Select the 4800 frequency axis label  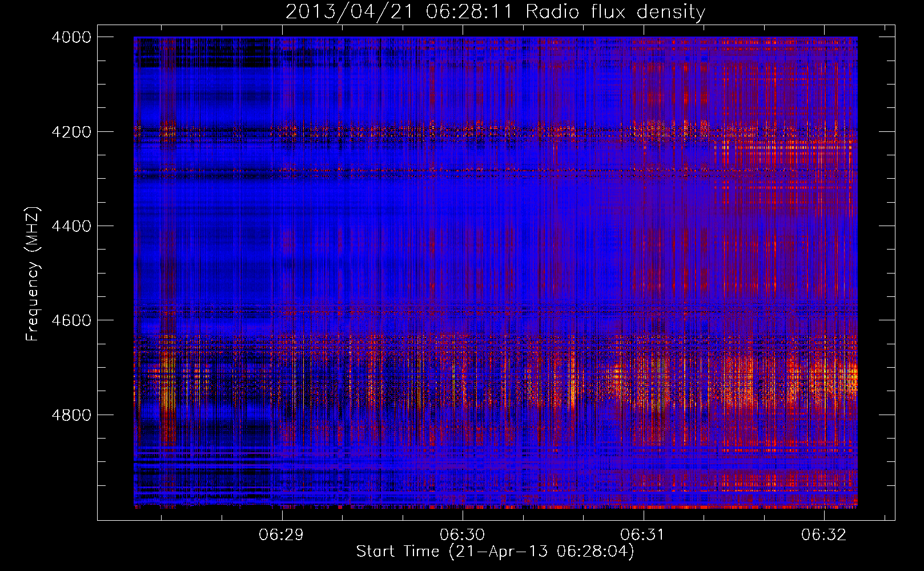pos(71,415)
